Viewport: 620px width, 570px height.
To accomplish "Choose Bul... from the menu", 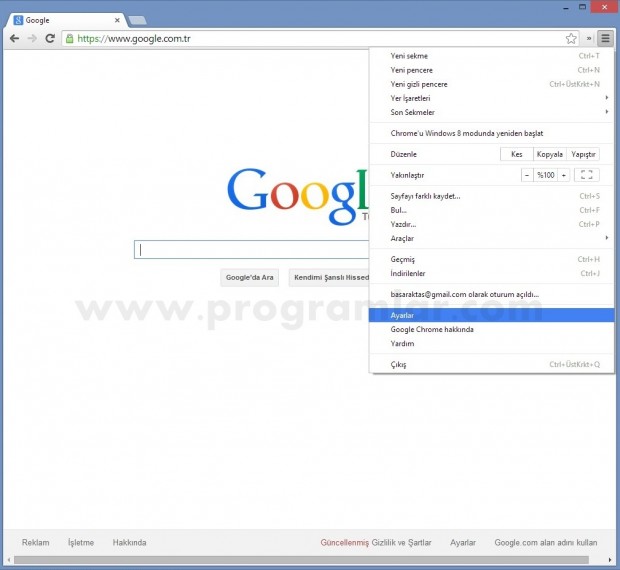I will tap(491, 210).
